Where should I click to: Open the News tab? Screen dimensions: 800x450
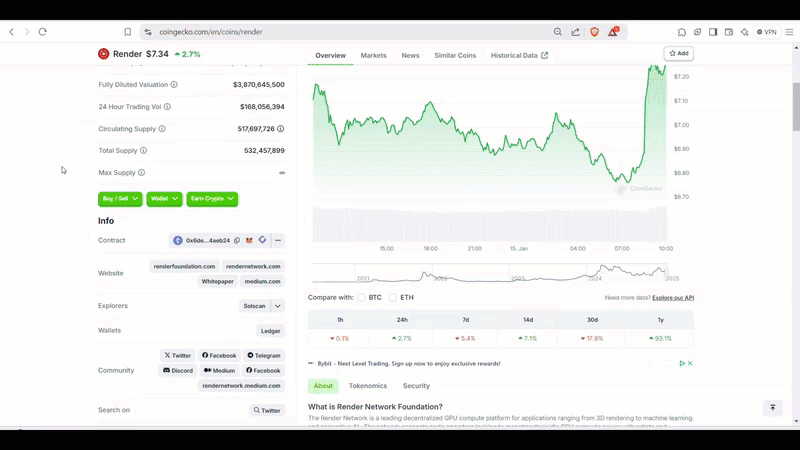click(x=410, y=55)
